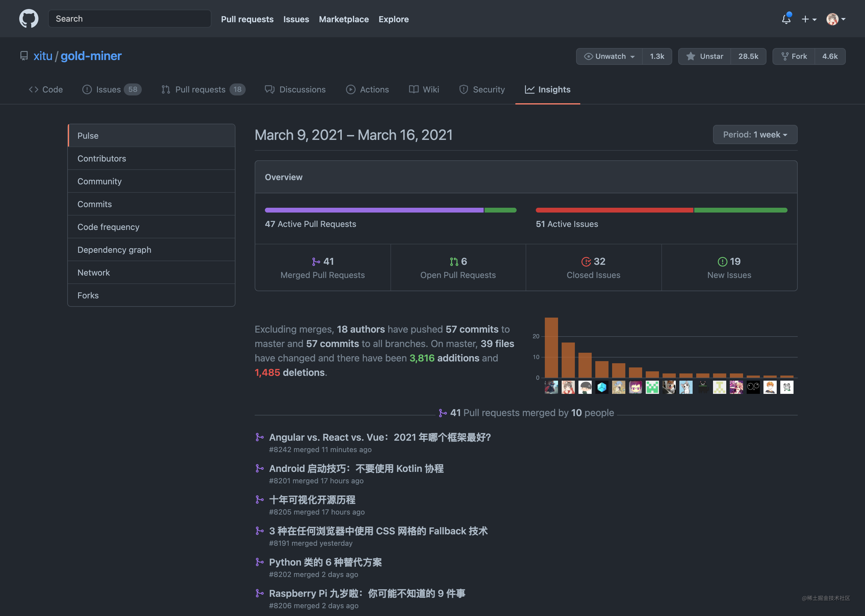Open the 1.3k watchers count
865x616 pixels.
[x=657, y=56]
